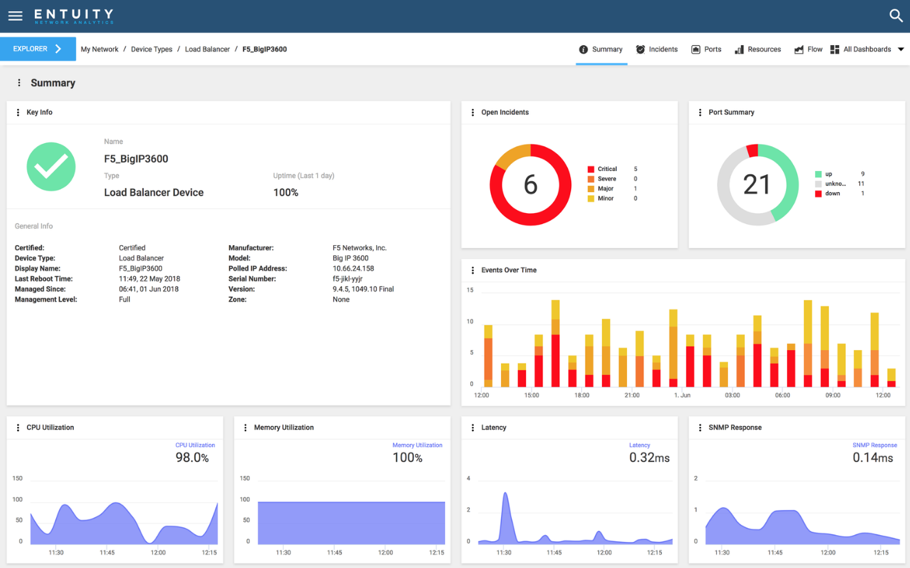910x568 pixels.
Task: Click the Resources bar chart icon
Action: [x=739, y=50]
